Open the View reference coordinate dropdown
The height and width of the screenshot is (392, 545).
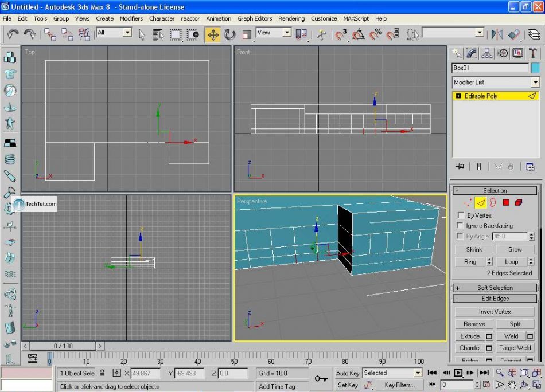274,33
